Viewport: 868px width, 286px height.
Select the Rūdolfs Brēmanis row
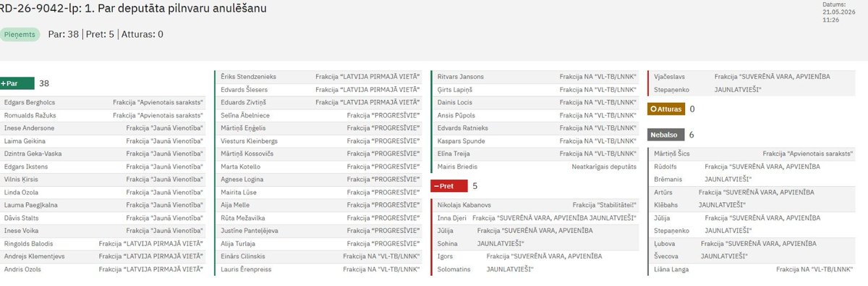coord(752,172)
